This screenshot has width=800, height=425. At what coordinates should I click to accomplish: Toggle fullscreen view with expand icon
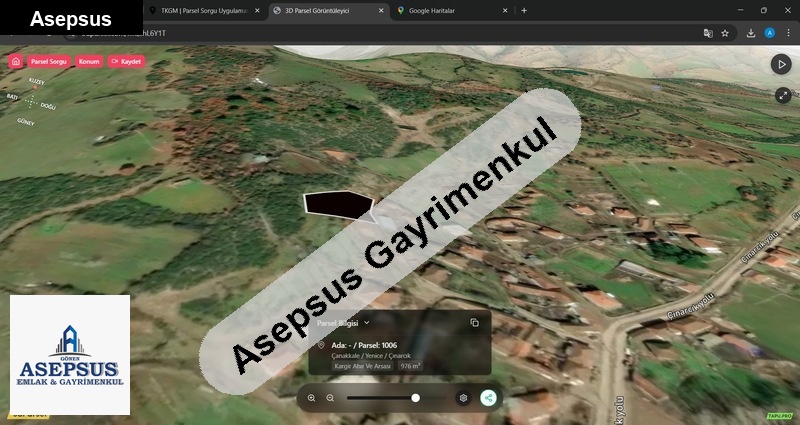pyautogui.click(x=783, y=96)
